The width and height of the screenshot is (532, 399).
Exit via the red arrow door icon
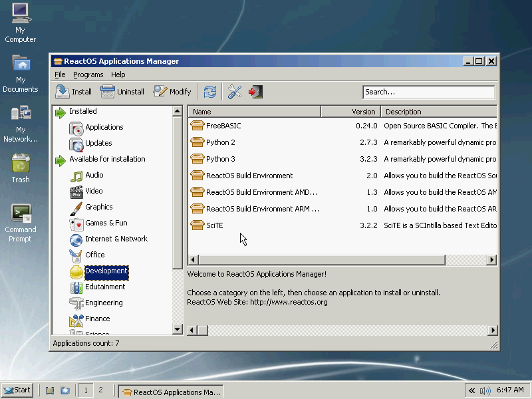click(x=255, y=92)
